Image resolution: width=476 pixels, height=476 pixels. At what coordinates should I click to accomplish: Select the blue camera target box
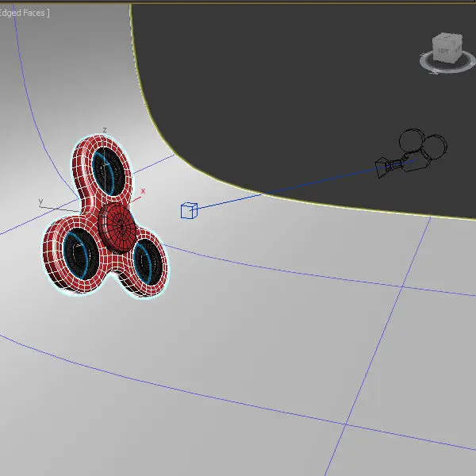pos(189,210)
